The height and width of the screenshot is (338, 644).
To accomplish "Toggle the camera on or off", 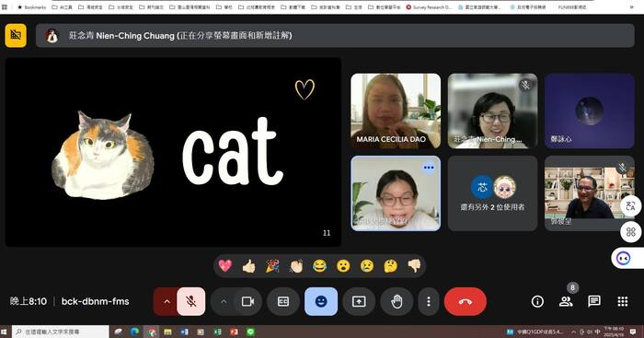I will point(247,301).
